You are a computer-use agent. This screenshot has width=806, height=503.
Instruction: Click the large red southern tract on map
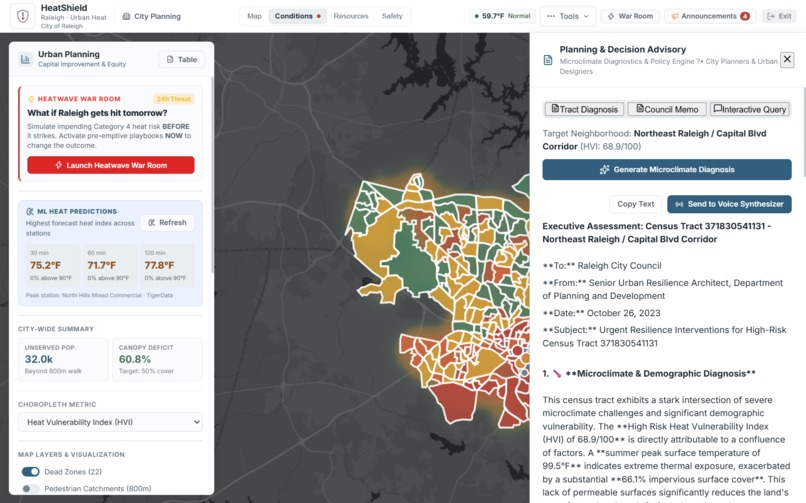455,403
